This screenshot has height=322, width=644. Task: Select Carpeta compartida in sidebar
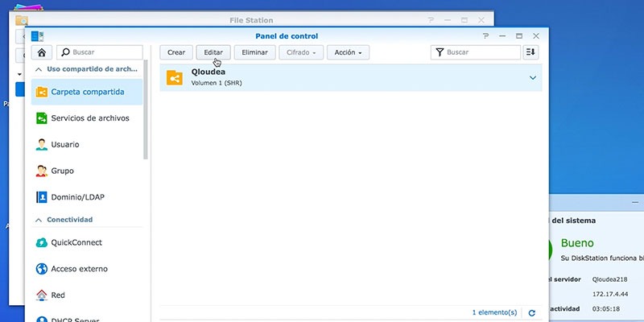pyautogui.click(x=87, y=92)
